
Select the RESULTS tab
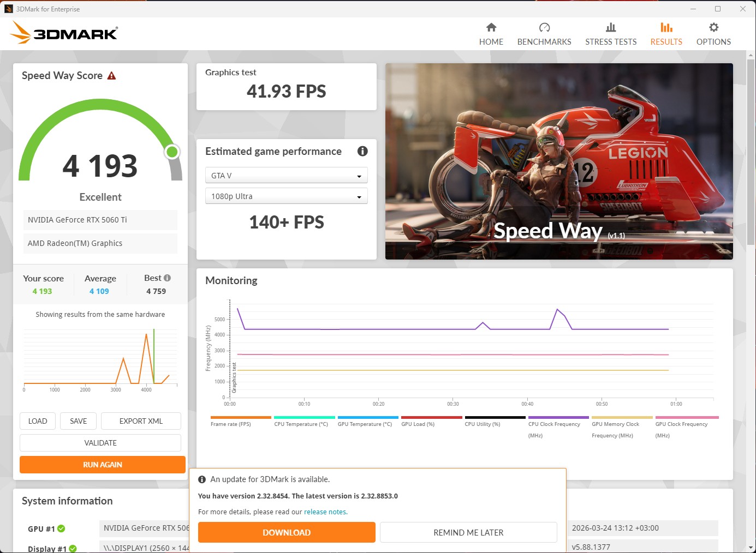[x=666, y=34]
